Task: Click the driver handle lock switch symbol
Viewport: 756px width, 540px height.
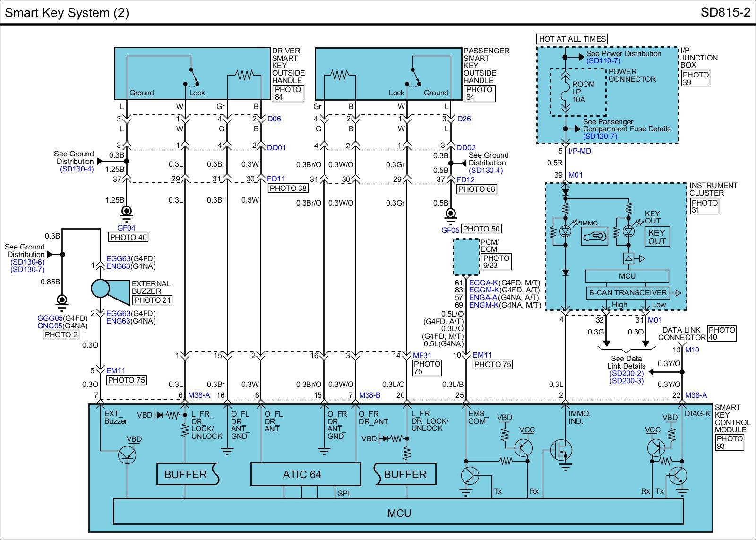Action: coord(190,78)
